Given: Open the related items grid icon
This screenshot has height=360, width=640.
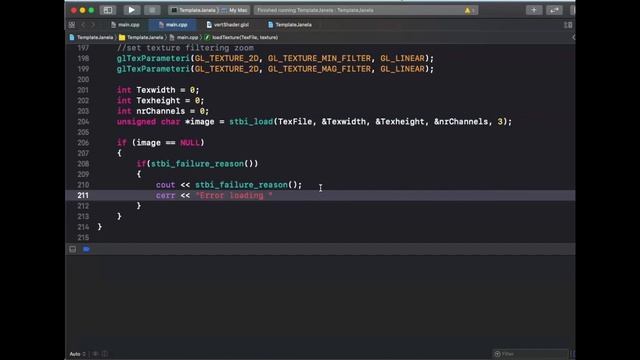Looking at the screenshot, I should click(72, 25).
